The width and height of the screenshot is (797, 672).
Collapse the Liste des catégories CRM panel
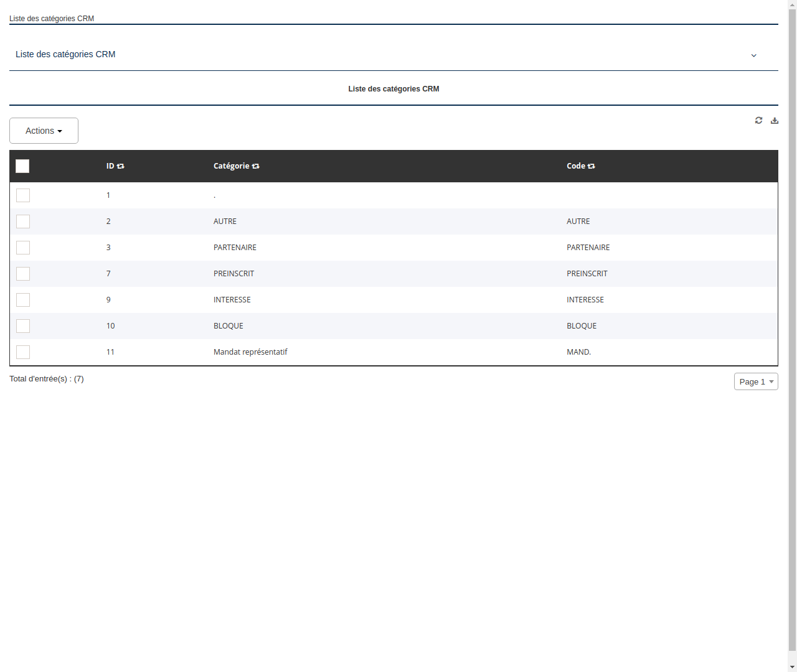753,55
